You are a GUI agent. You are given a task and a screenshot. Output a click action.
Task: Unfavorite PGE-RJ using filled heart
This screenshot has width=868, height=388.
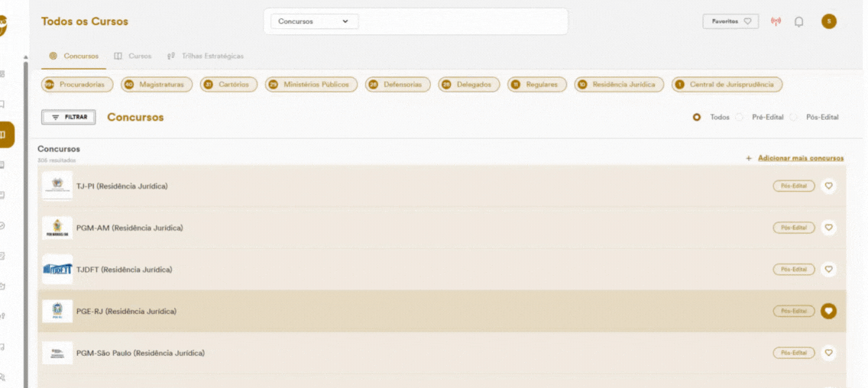click(x=829, y=311)
